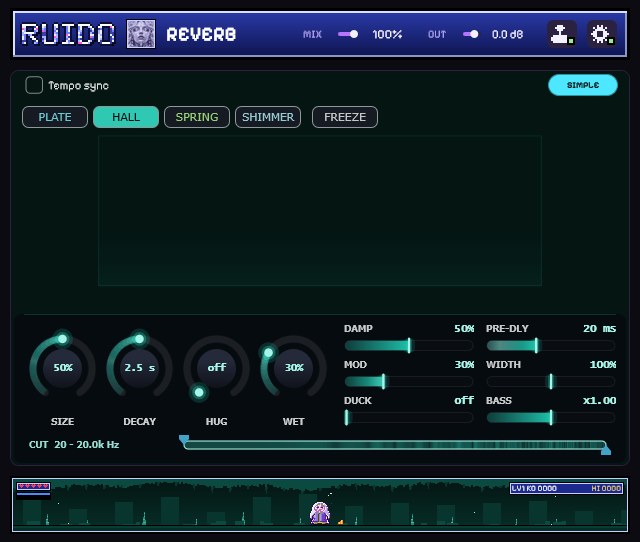Select the FREEZE reverb type
This screenshot has height=542, width=640.
pyautogui.click(x=345, y=117)
